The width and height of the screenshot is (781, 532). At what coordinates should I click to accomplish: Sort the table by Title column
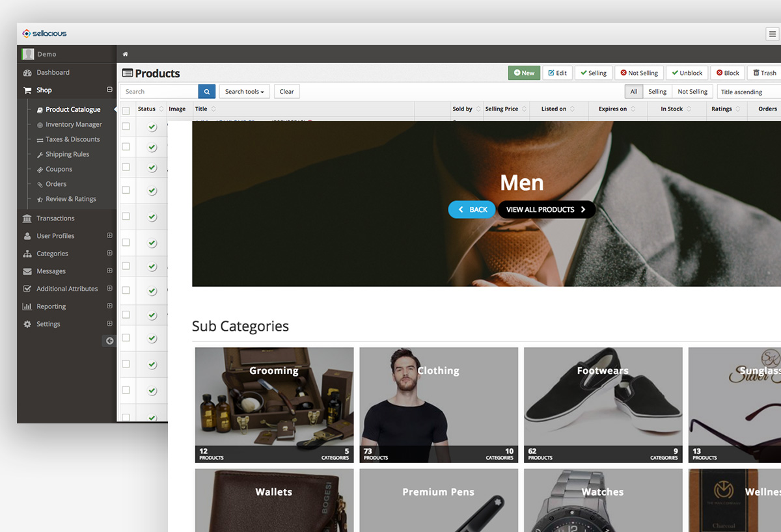(x=205, y=109)
